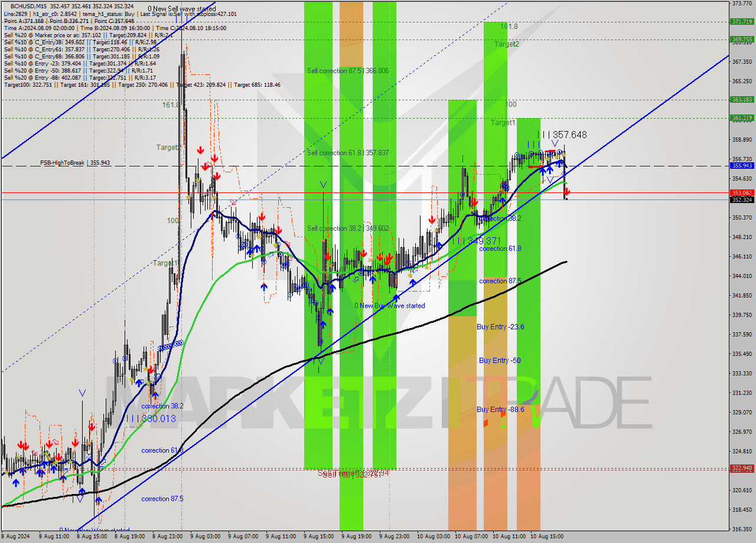The image size is (756, 543).
Task: Click the red 353.062 price tag
Action: 742,192
